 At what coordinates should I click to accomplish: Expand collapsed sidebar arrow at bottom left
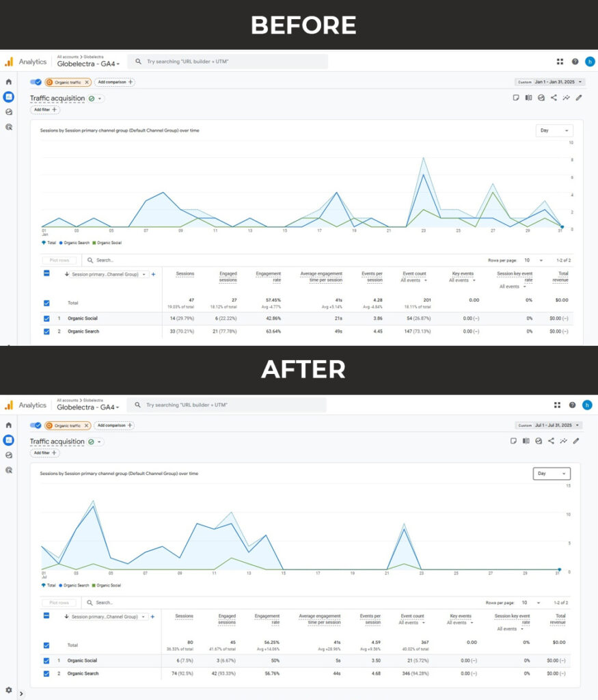(x=21, y=694)
